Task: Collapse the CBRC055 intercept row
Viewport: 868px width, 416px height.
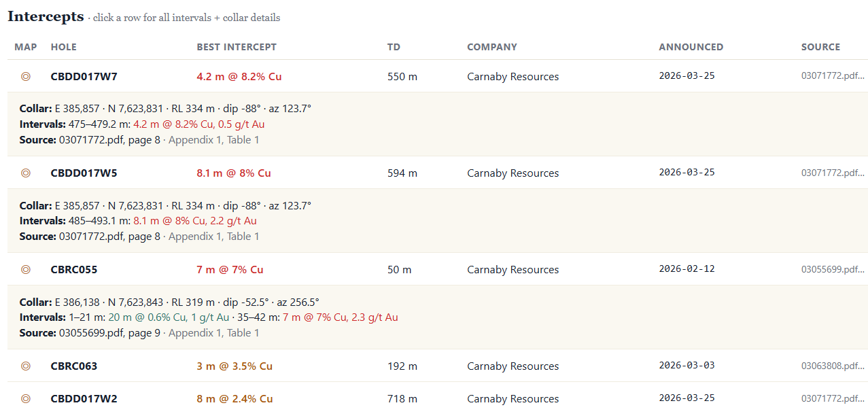Action: pos(438,269)
